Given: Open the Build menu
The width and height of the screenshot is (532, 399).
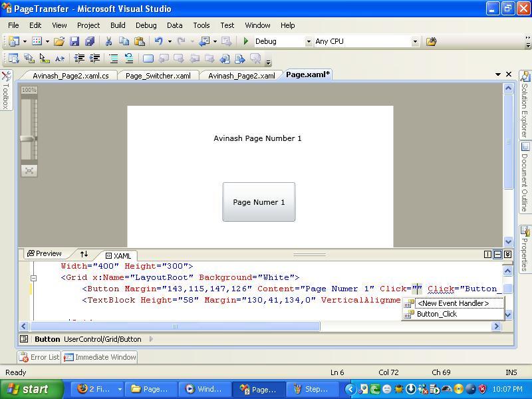Looking at the screenshot, I should pos(118,25).
